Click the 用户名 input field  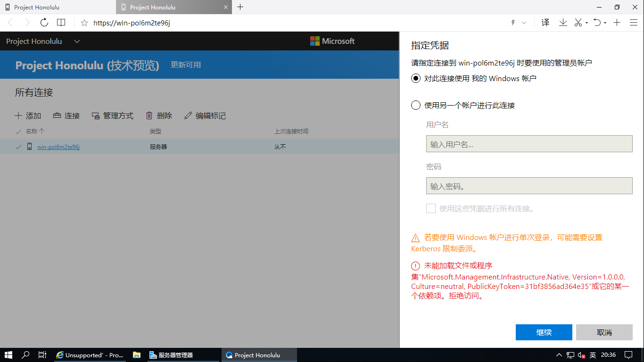[529, 144]
